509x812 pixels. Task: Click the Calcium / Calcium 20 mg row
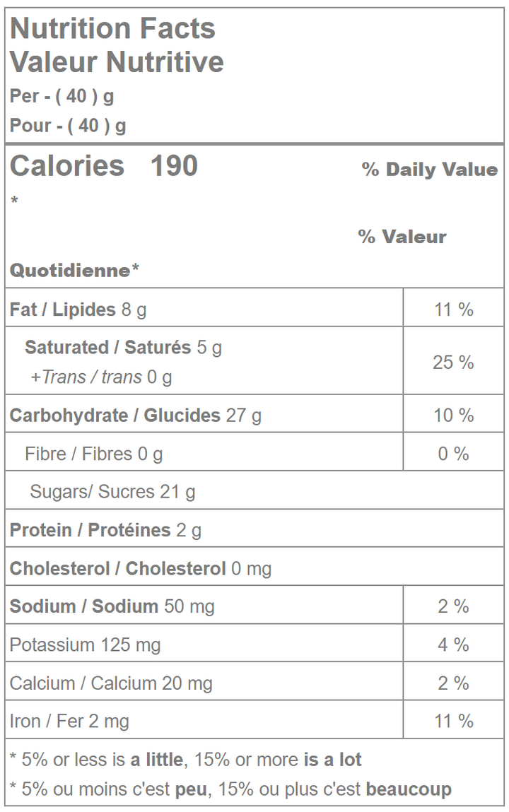110,683
